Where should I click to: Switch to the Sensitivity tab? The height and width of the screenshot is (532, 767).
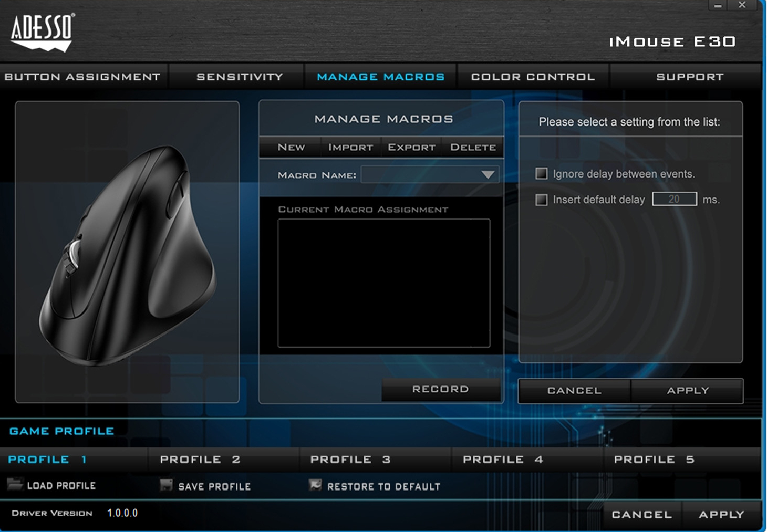pyautogui.click(x=240, y=77)
